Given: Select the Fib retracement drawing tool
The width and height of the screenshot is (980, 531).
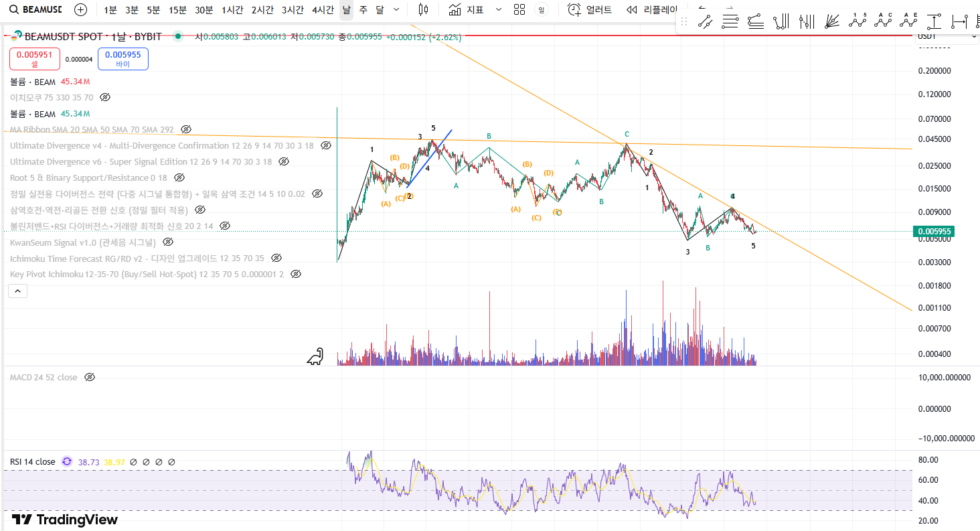Looking at the screenshot, I should coord(730,21).
